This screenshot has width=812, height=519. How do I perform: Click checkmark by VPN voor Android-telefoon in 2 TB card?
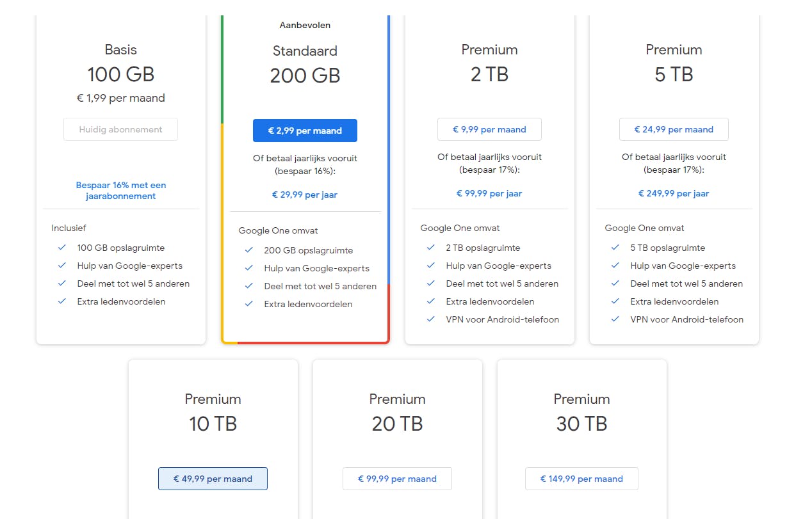(431, 319)
